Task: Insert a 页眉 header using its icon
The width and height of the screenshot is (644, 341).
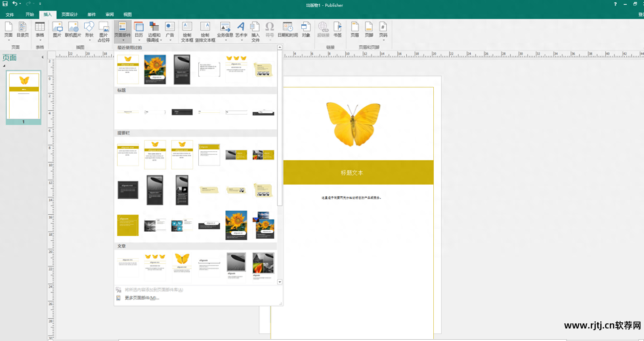Action: tap(355, 30)
